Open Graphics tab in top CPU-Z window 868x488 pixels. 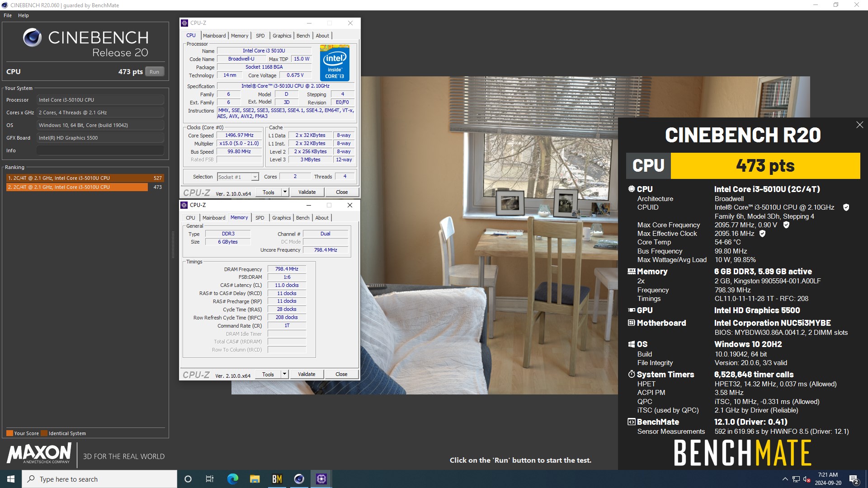click(282, 36)
